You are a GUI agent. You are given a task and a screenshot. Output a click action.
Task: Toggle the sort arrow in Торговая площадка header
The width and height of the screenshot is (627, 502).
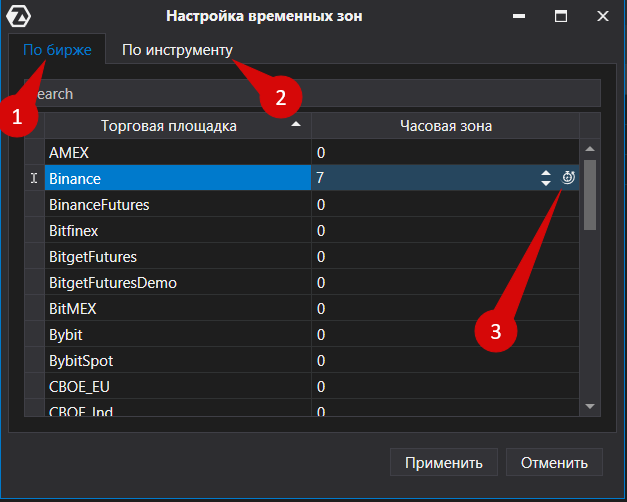296,124
